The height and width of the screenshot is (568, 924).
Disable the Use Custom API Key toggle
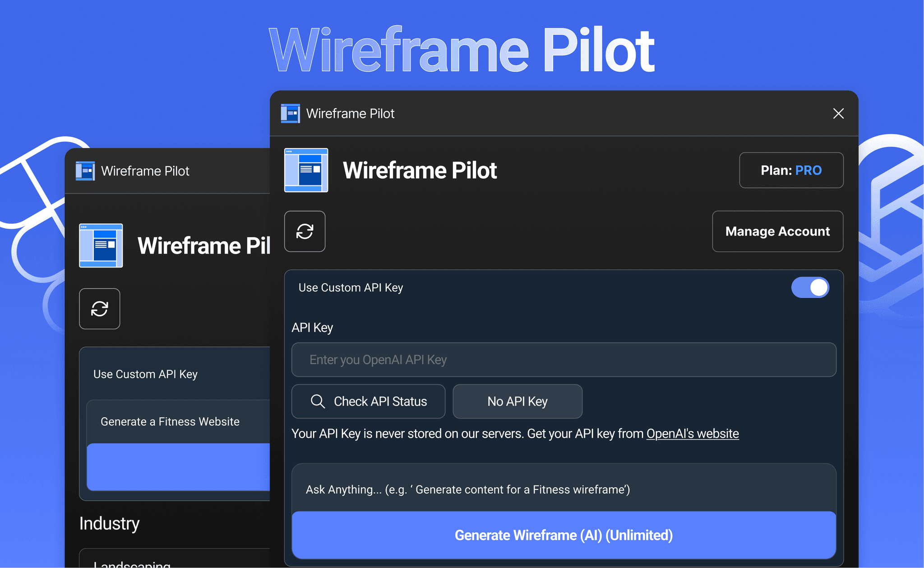pyautogui.click(x=810, y=287)
